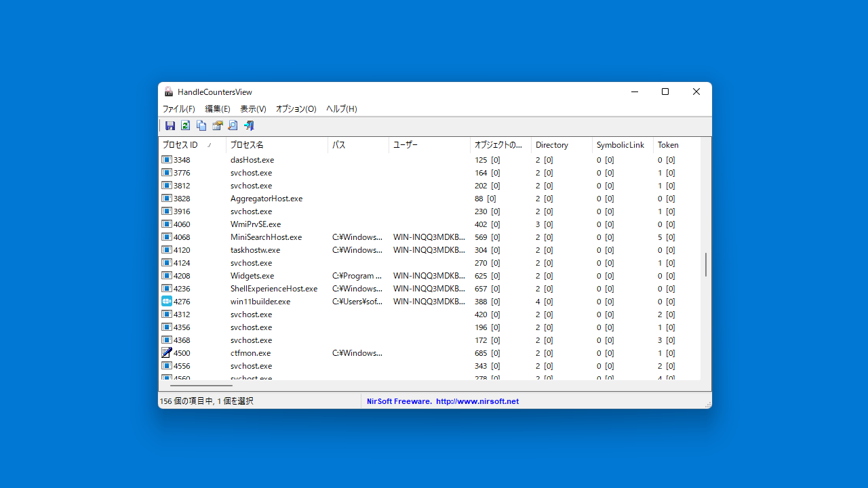868x488 pixels.
Task: Open the 表示(V) menu
Action: click(x=253, y=108)
